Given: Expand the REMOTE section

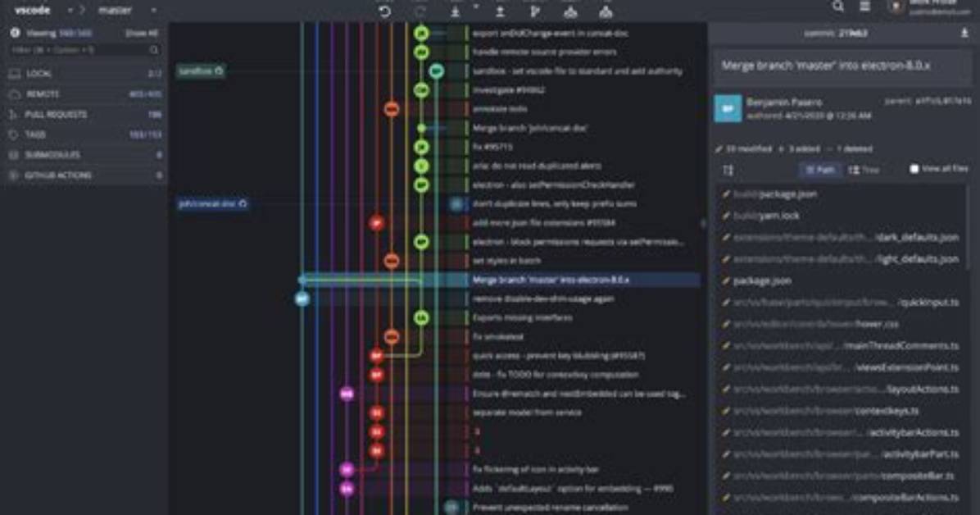Looking at the screenshot, I should (84, 93).
